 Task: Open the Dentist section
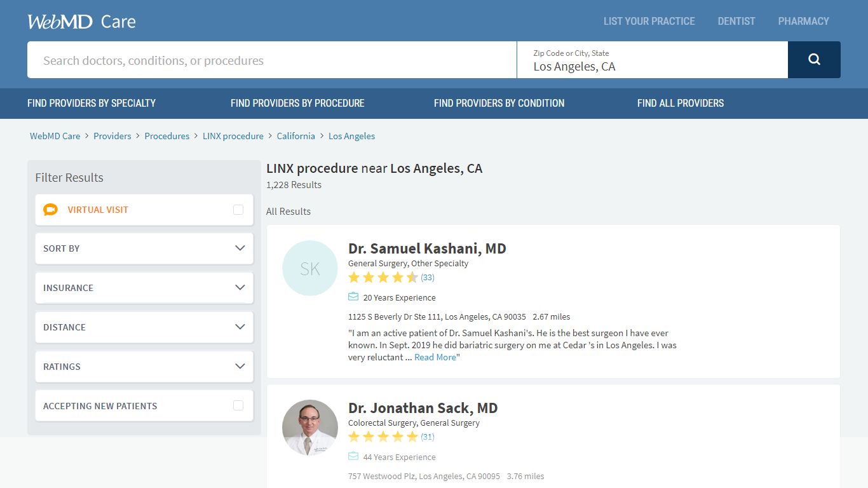coord(736,21)
